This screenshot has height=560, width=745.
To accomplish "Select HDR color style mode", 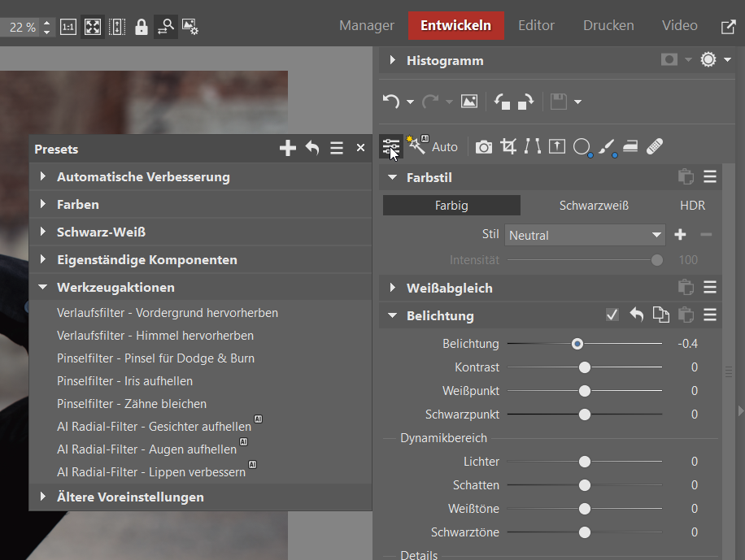I will [x=692, y=206].
